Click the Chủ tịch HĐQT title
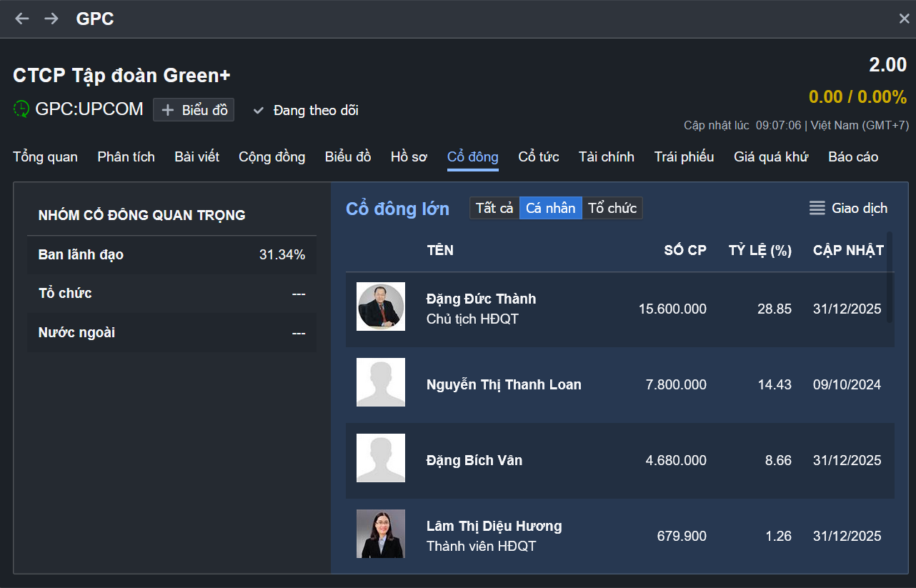916x588 pixels. 472,319
